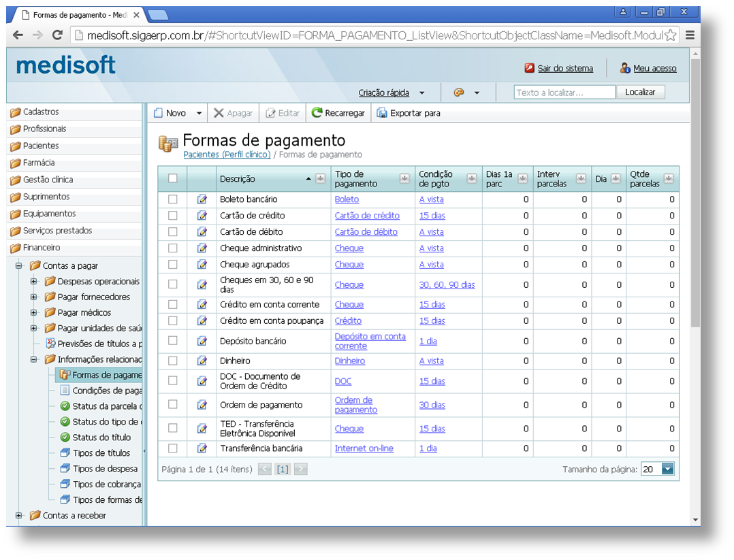Click the Apagar delete icon
The height and width of the screenshot is (560, 734).
pyautogui.click(x=218, y=113)
